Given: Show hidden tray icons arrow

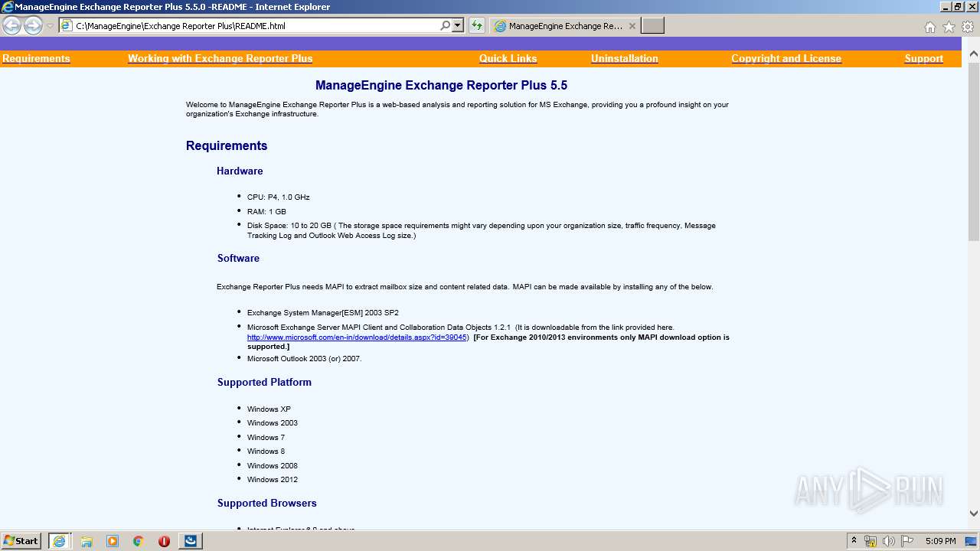Looking at the screenshot, I should (x=854, y=541).
